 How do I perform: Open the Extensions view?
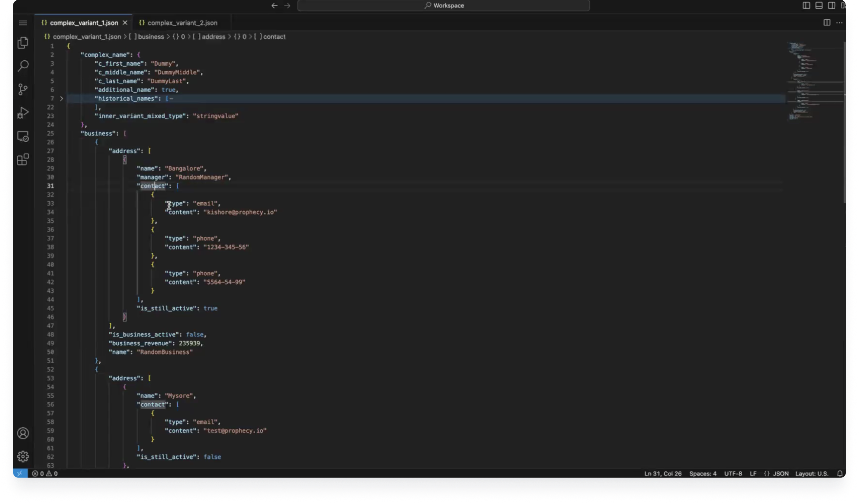(23, 160)
